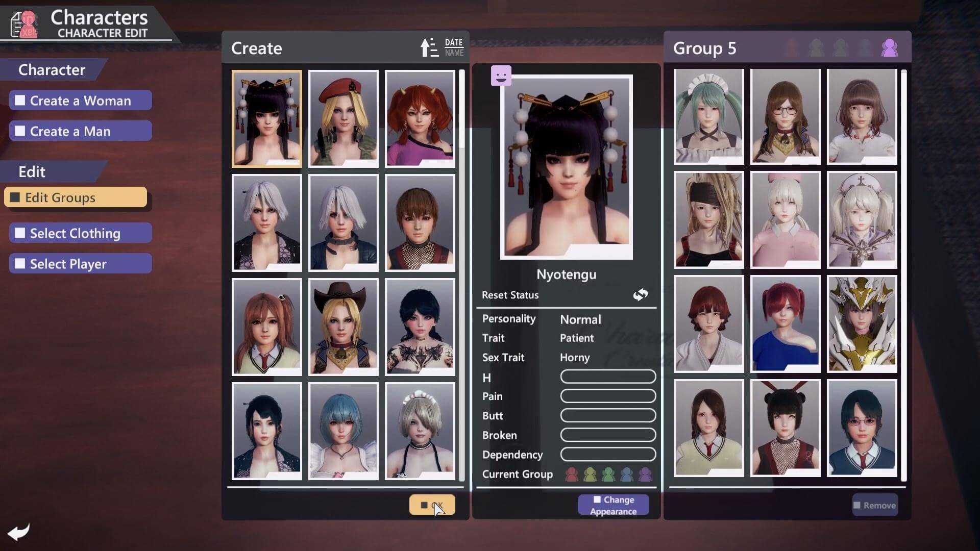This screenshot has width=980, height=551.
Task: Click the Characters header document icon
Action: pos(23,24)
